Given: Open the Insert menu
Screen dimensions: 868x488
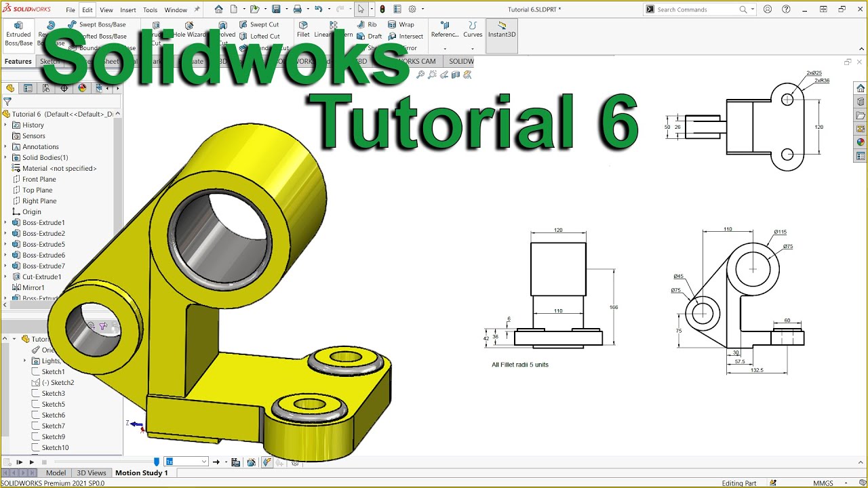Looking at the screenshot, I should [x=128, y=10].
